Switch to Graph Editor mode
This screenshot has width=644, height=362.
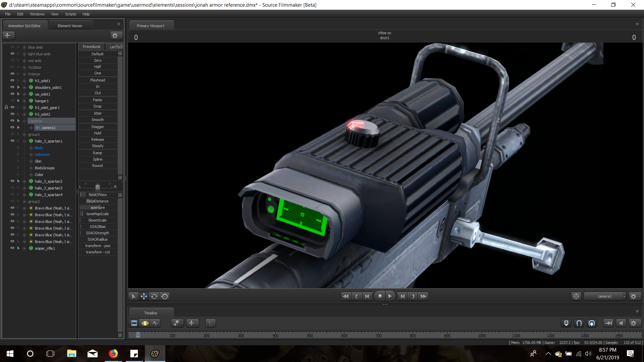click(155, 323)
